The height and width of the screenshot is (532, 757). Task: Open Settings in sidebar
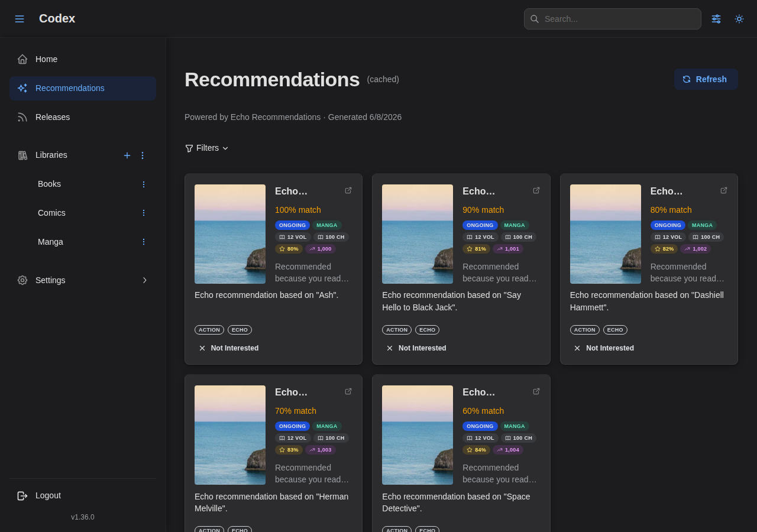coord(83,280)
